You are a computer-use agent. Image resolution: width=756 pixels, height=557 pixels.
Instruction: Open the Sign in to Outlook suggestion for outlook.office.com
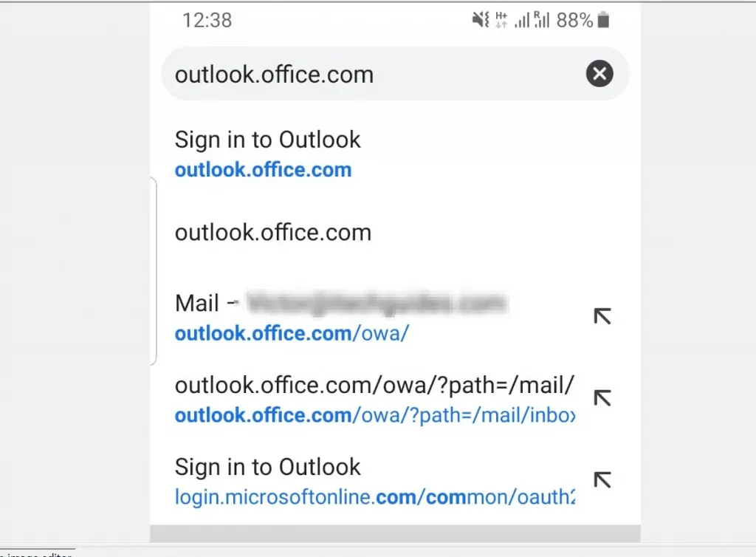click(x=267, y=140)
